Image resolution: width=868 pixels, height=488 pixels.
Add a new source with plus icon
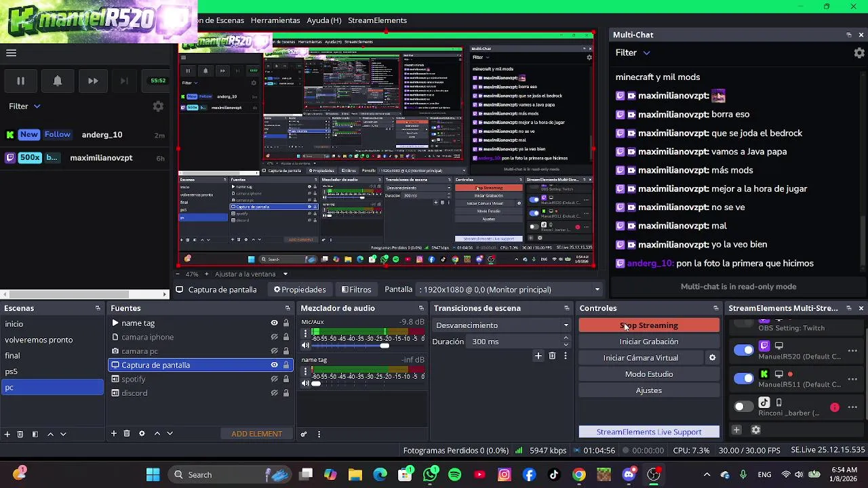[x=114, y=434]
